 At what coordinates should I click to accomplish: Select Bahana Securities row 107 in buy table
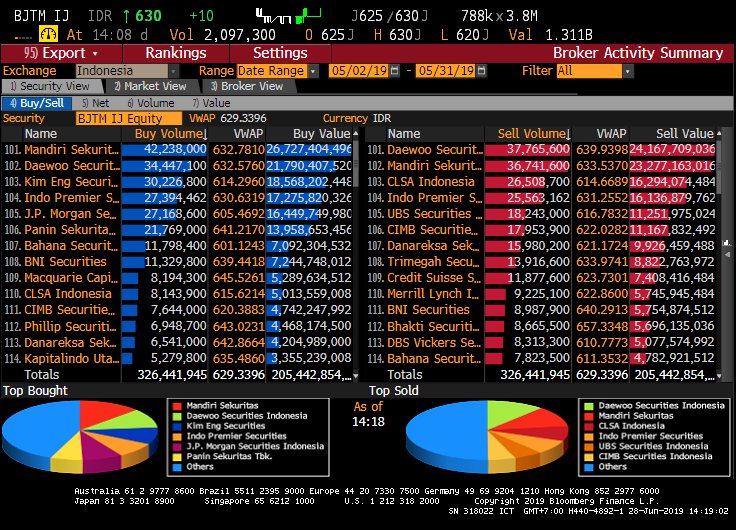click(x=177, y=246)
